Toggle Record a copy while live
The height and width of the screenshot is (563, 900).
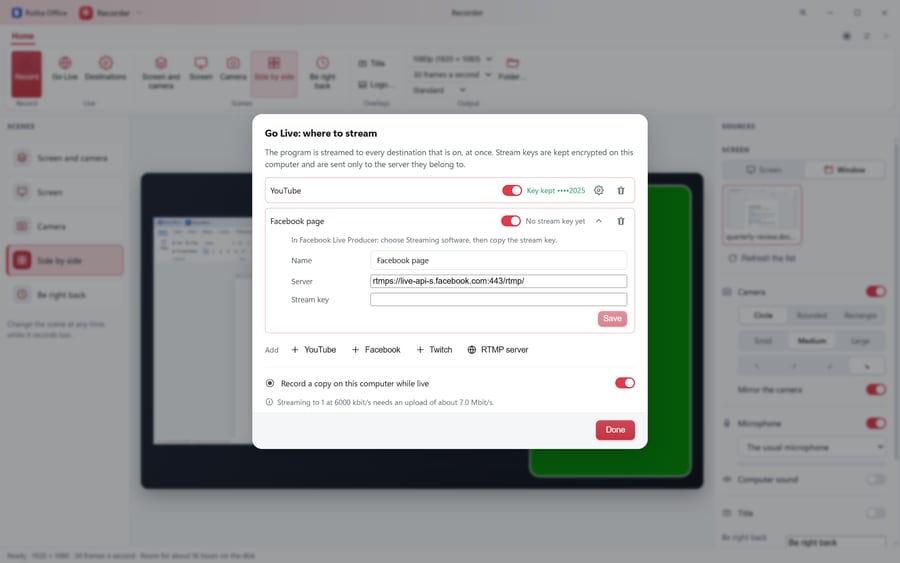624,383
